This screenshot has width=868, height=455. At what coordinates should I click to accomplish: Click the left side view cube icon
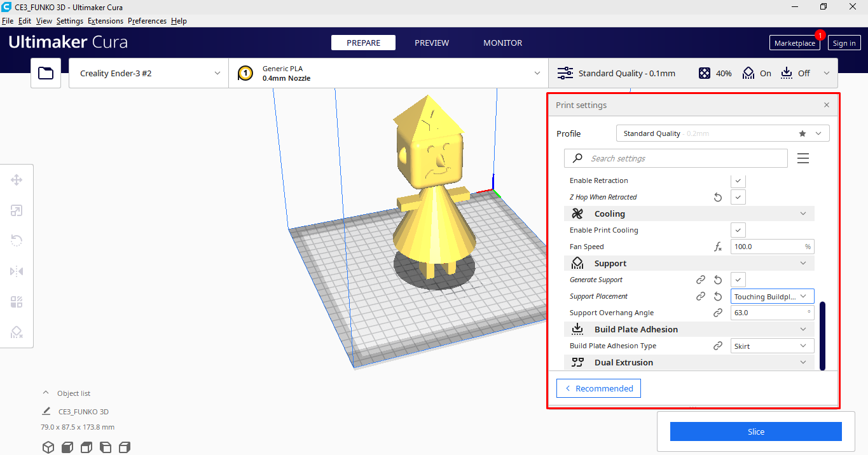click(106, 447)
